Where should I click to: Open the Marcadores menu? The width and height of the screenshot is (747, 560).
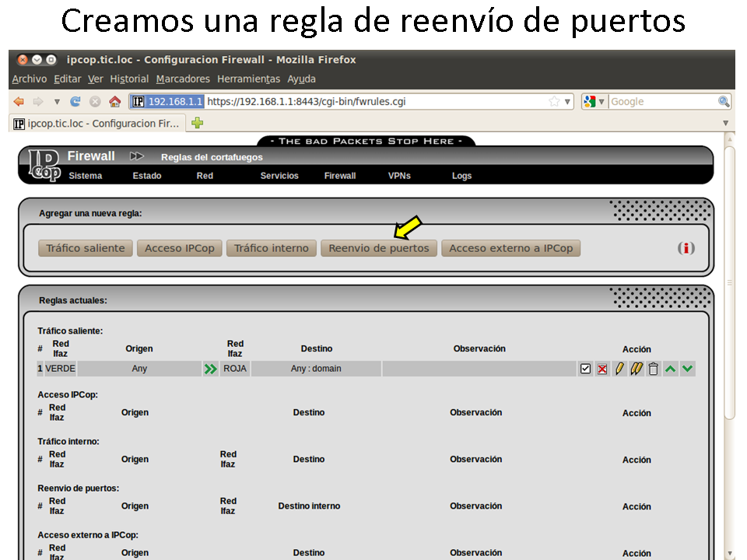183,79
